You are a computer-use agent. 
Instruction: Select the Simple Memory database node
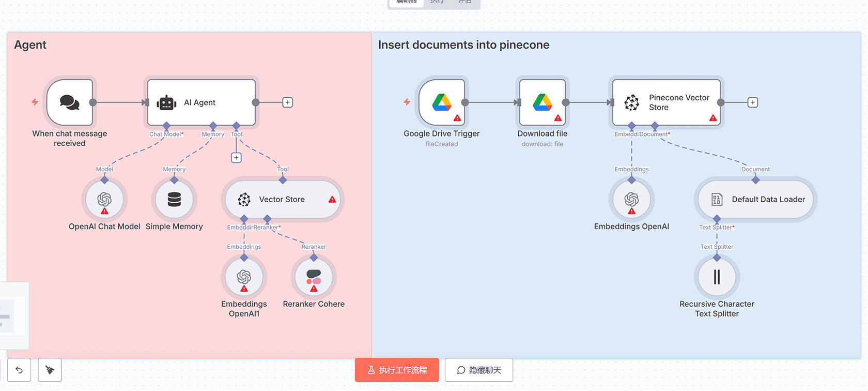(174, 200)
